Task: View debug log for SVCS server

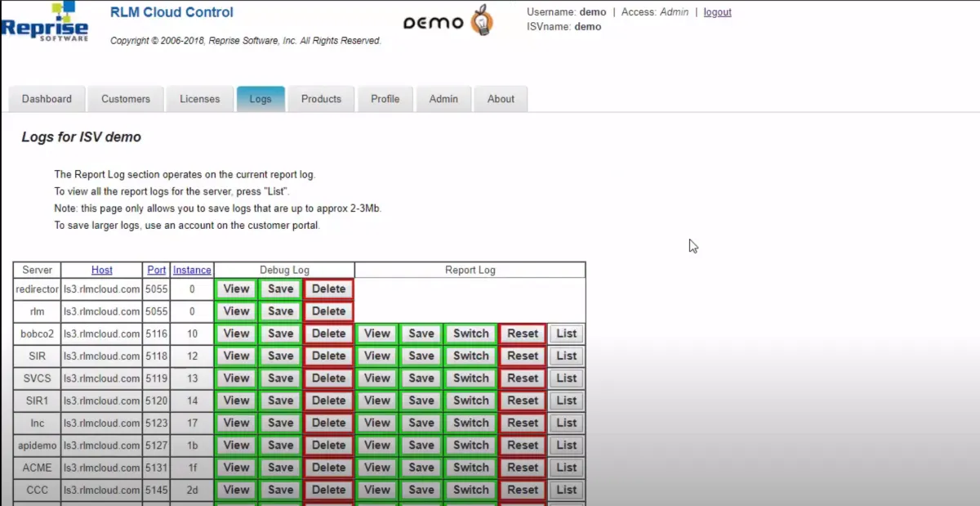Action: [x=236, y=378]
